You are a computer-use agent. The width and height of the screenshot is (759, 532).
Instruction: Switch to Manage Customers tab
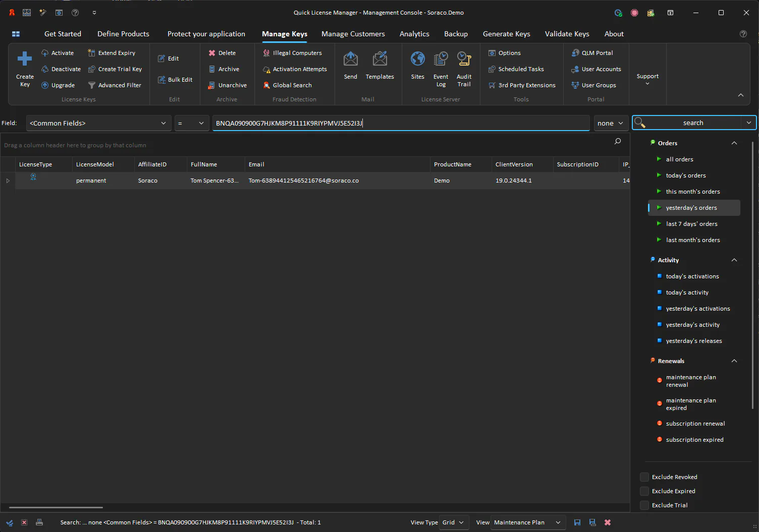click(x=353, y=34)
